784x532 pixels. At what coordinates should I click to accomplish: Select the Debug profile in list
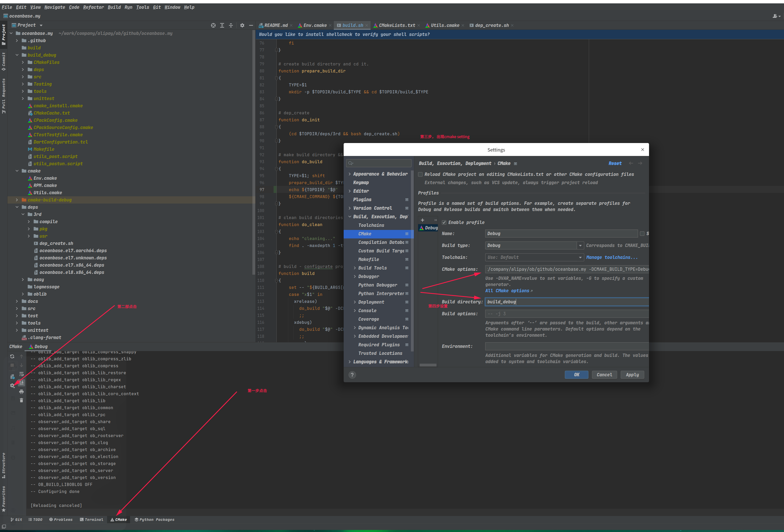tap(428, 228)
